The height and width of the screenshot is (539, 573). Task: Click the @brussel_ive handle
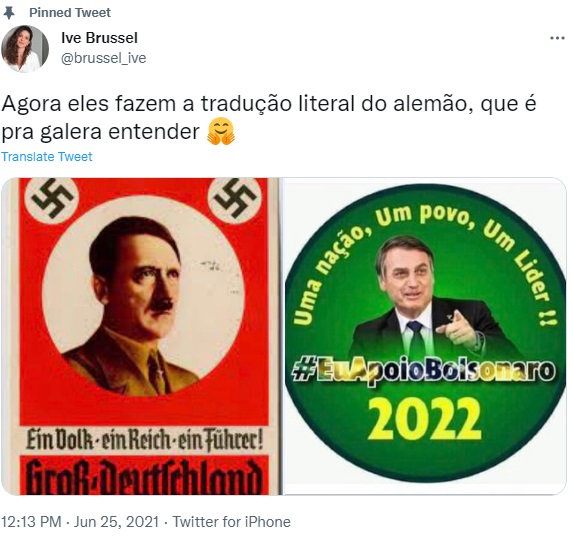[103, 58]
